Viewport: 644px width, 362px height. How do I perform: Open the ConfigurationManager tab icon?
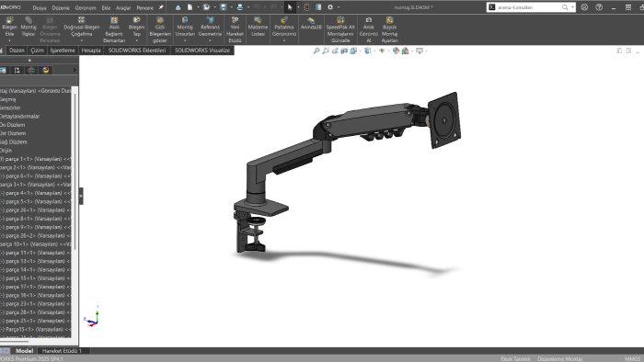pos(17,70)
